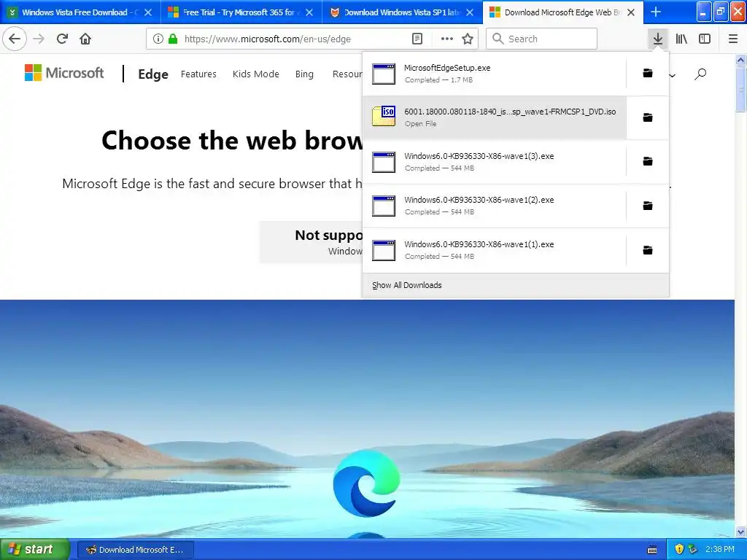The image size is (747, 560).
Task: Click the security shield tray icon
Action: (x=679, y=549)
